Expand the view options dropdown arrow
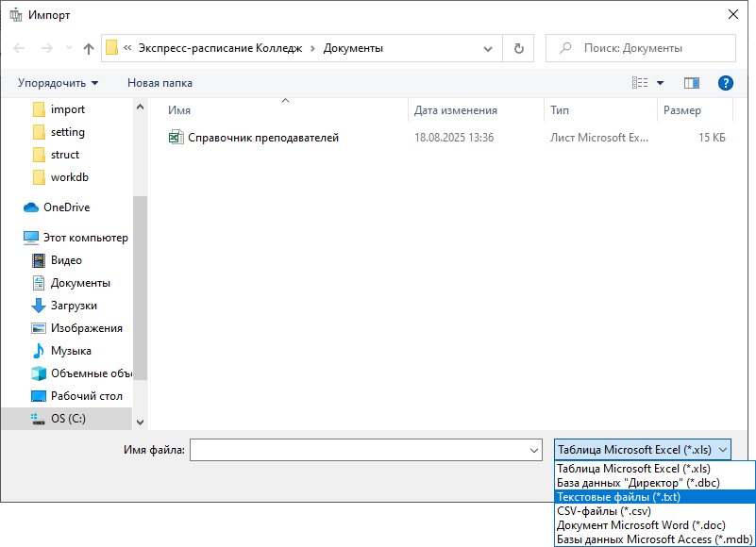The height and width of the screenshot is (547, 756). click(661, 83)
